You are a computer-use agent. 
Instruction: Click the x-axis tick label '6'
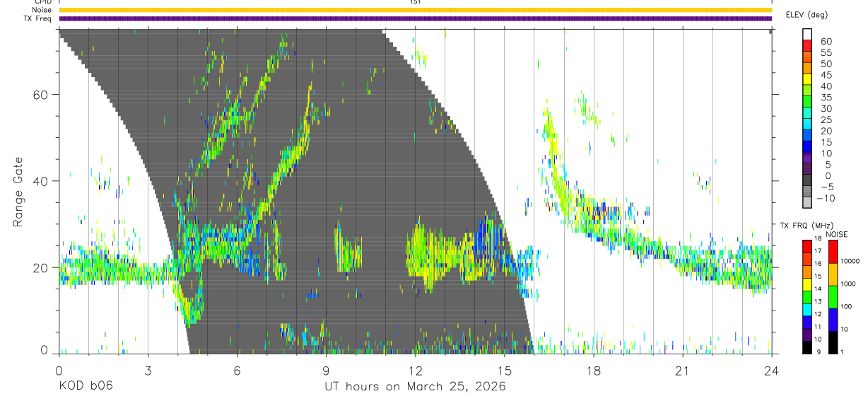pos(237,370)
